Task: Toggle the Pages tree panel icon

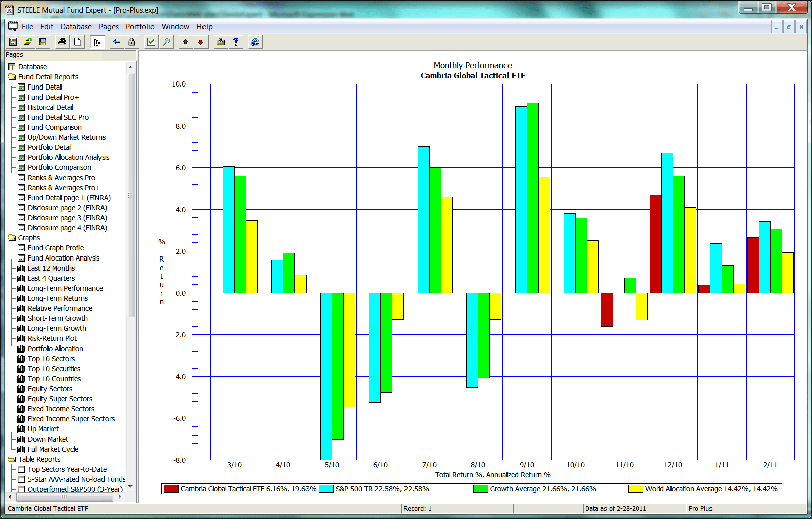Action: pos(97,42)
